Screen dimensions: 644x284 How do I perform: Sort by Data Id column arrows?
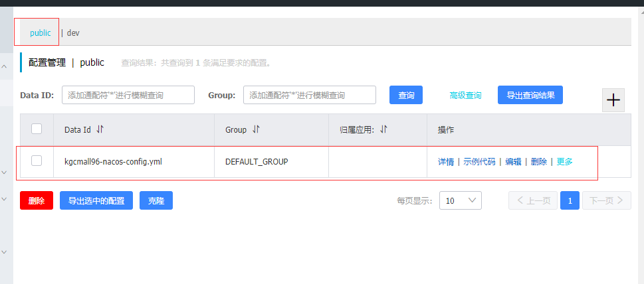point(100,129)
